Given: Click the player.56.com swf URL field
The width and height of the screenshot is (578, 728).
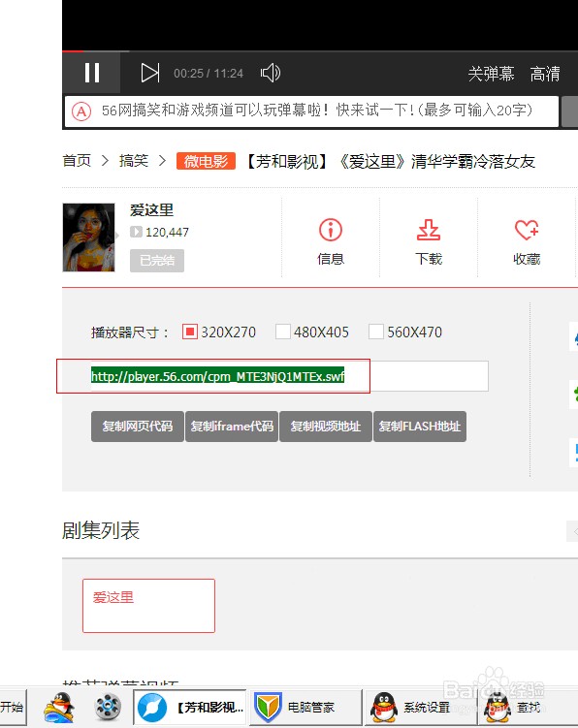Looking at the screenshot, I should coord(289,376).
